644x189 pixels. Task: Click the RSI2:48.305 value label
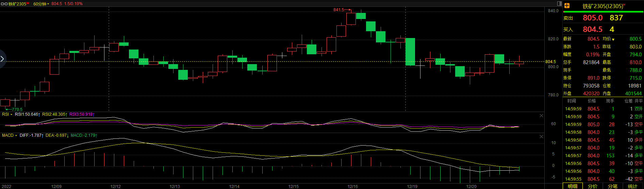click(54, 114)
